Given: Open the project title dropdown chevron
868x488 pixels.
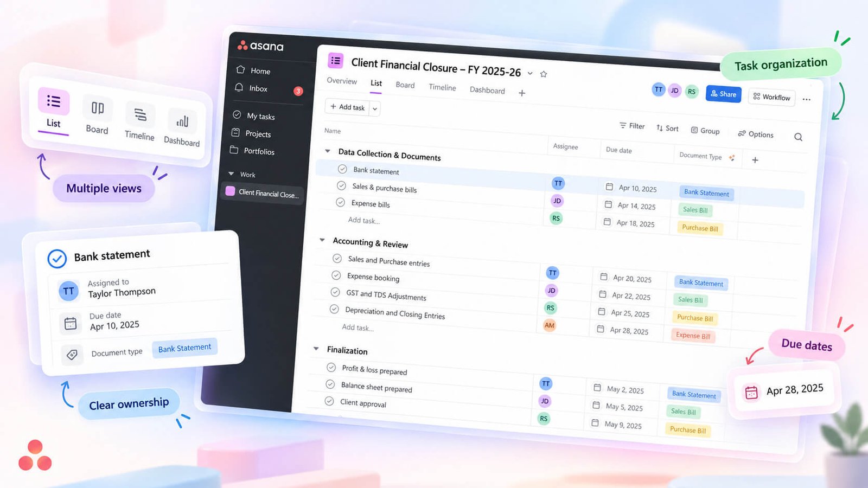Looking at the screenshot, I should pos(530,73).
